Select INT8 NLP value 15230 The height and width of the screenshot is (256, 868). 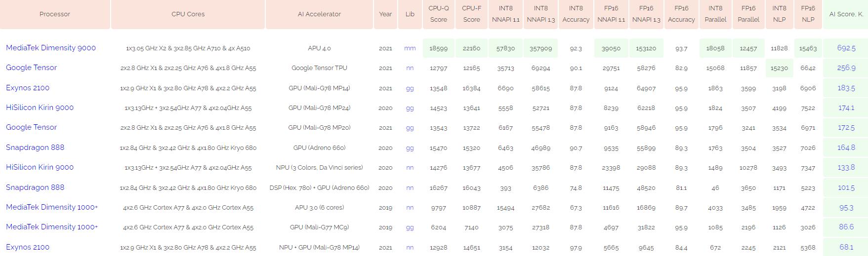coord(779,68)
